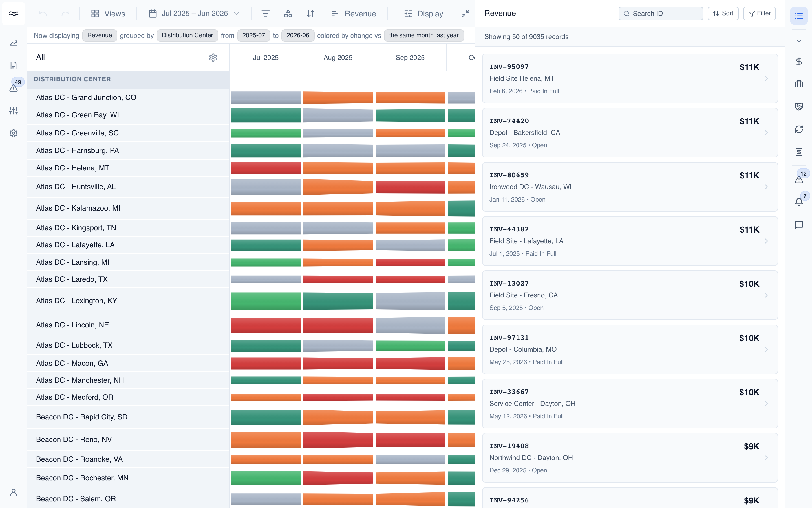Click Lexington, KY Jul 2025 green bar
Screen dimensions: 812x508
266,301
